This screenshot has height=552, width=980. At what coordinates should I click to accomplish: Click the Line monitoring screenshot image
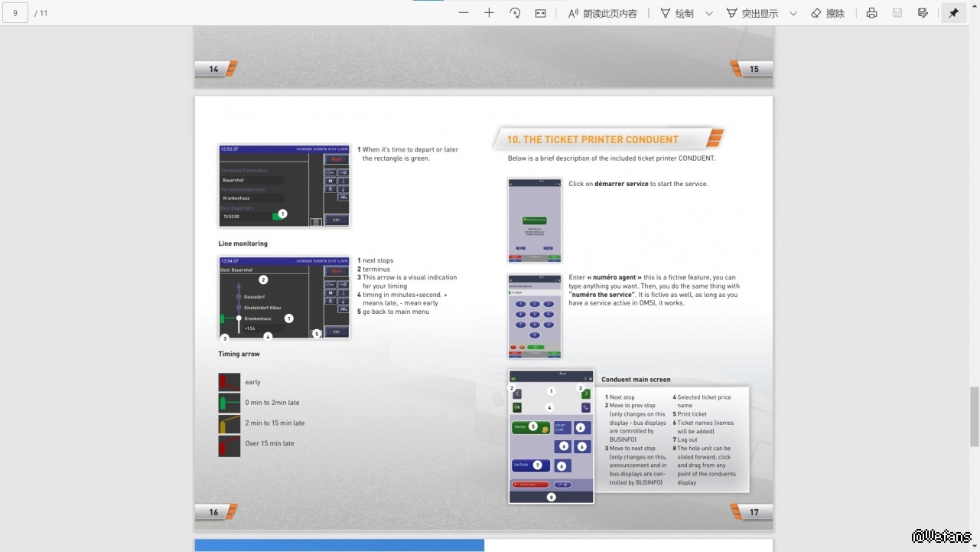click(x=284, y=298)
